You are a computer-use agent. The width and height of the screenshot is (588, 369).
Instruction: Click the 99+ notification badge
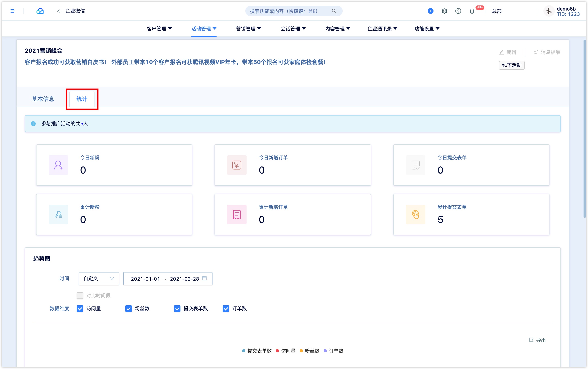(480, 7)
